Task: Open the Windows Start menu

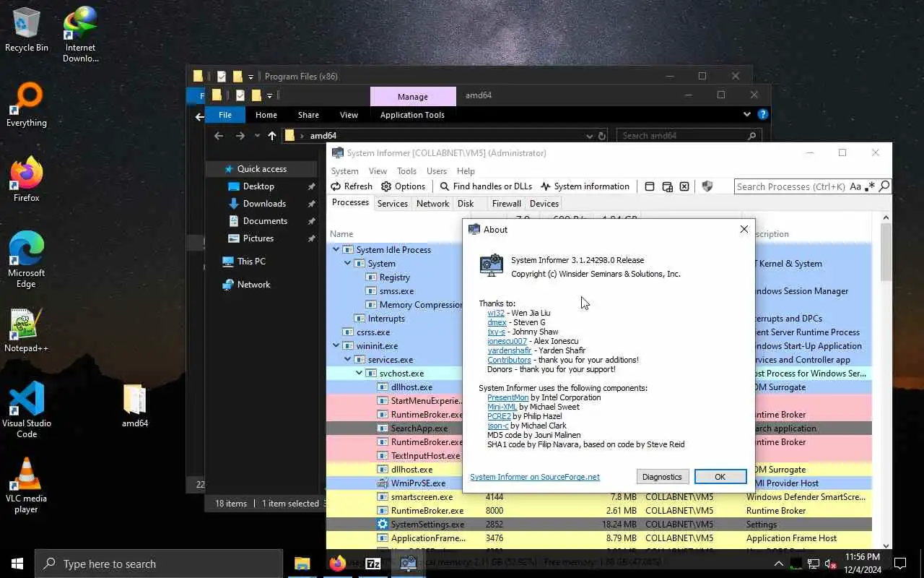Action: 17,564
